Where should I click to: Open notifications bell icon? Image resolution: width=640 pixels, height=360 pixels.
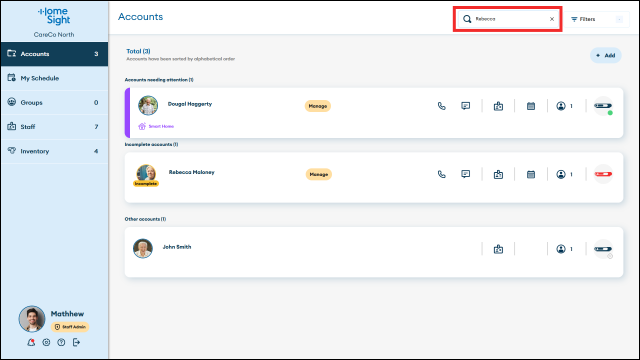click(31, 342)
